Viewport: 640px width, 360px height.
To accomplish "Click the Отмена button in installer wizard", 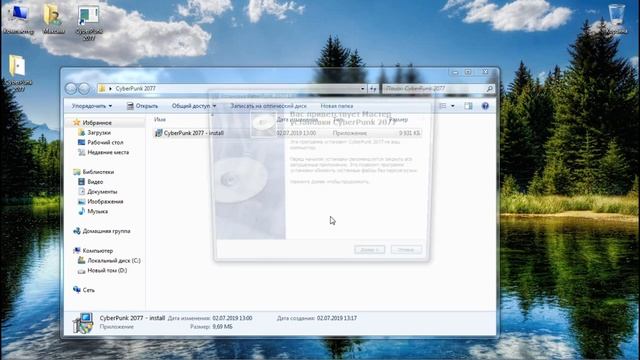I will [406, 249].
